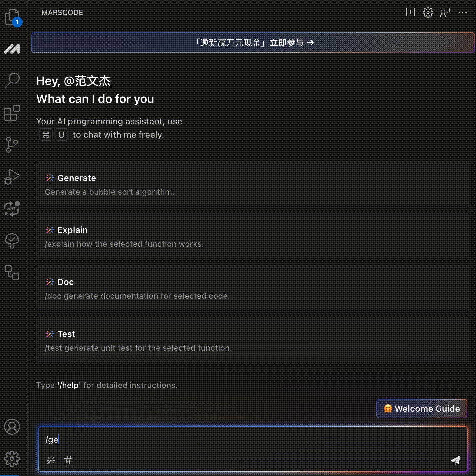Open the Extensions icon in activity bar
The width and height of the screenshot is (476, 476).
(12, 112)
